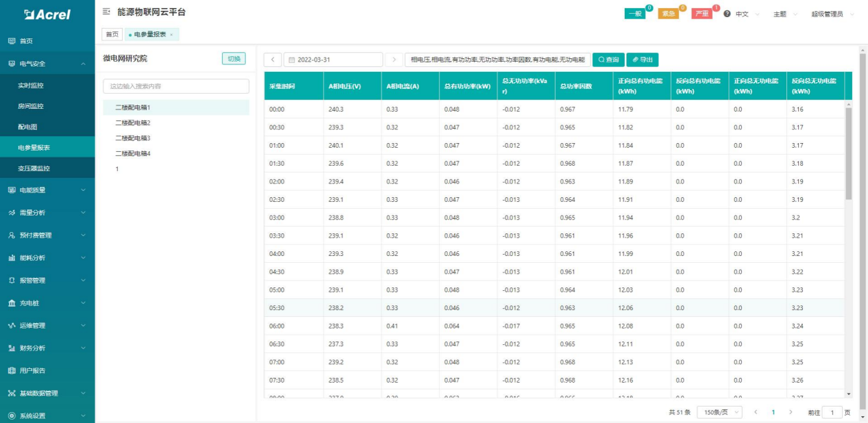Viewport: 868px width, 423px height.
Task: Focus the tree search input field
Action: pos(176,86)
